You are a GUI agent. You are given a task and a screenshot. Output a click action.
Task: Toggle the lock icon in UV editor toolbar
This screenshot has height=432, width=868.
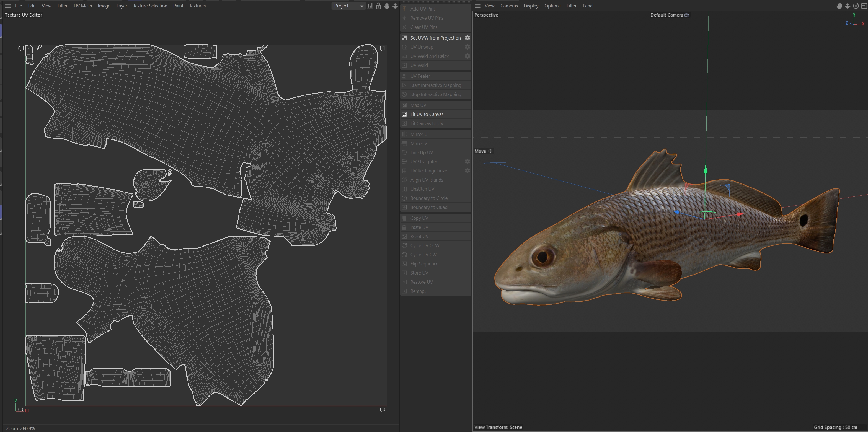(378, 6)
